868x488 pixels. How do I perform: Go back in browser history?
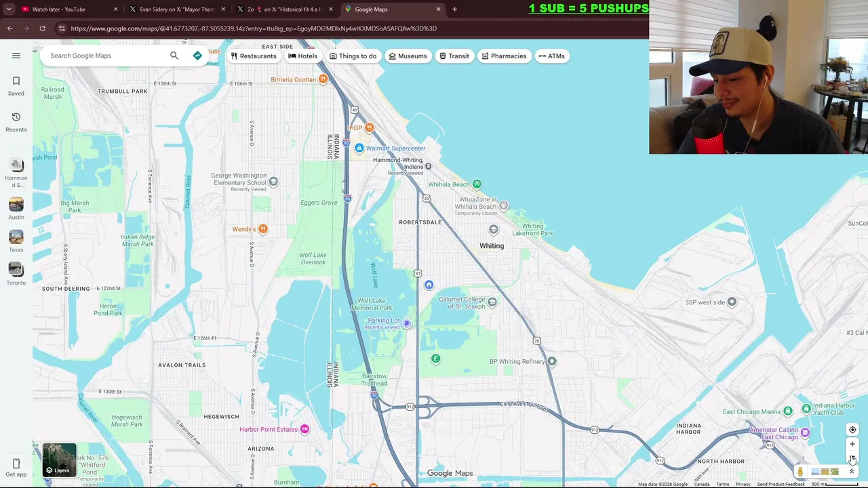point(9,28)
